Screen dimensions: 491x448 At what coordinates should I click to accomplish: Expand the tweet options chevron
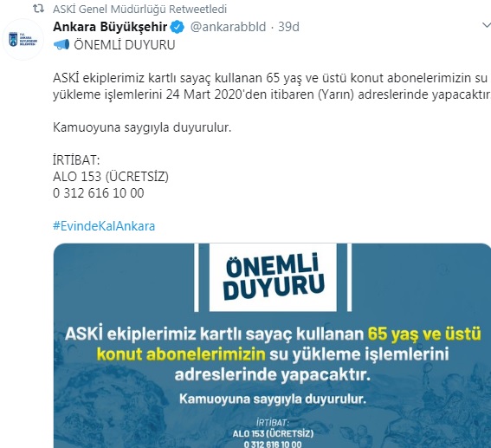coord(487,25)
